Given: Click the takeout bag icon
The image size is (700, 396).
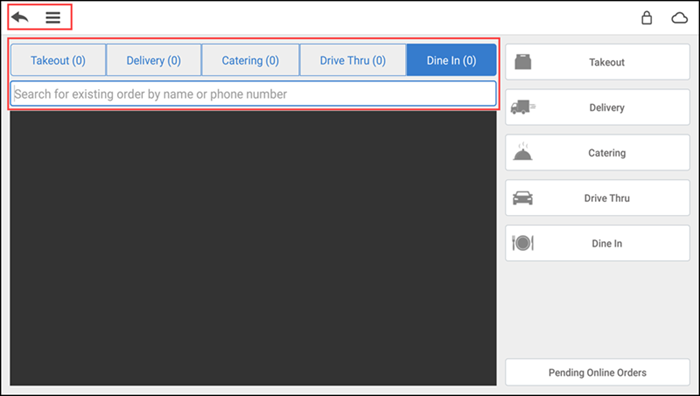Looking at the screenshot, I should tap(523, 62).
